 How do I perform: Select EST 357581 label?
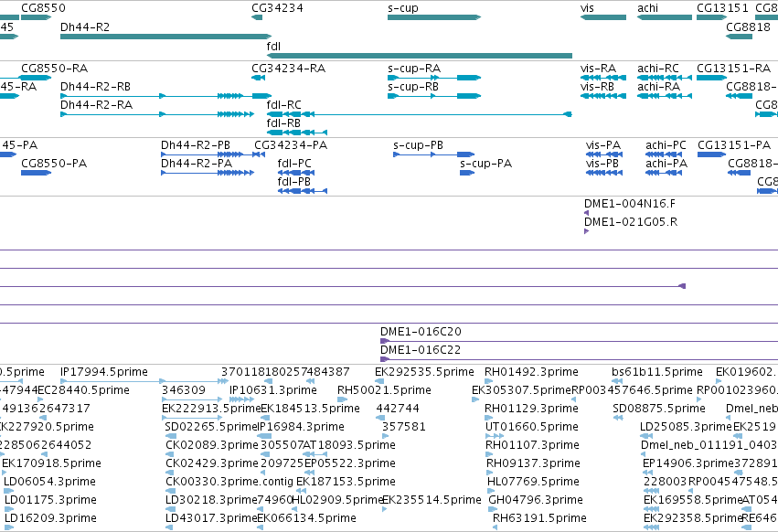pos(404,427)
